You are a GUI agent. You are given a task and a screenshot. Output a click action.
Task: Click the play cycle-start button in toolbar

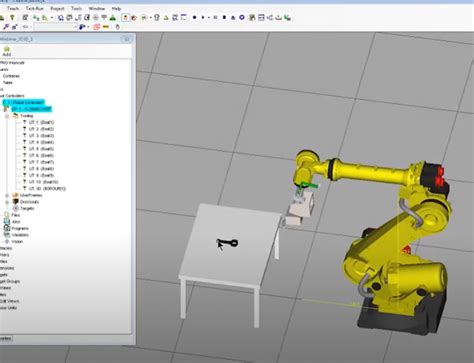[x=203, y=17]
